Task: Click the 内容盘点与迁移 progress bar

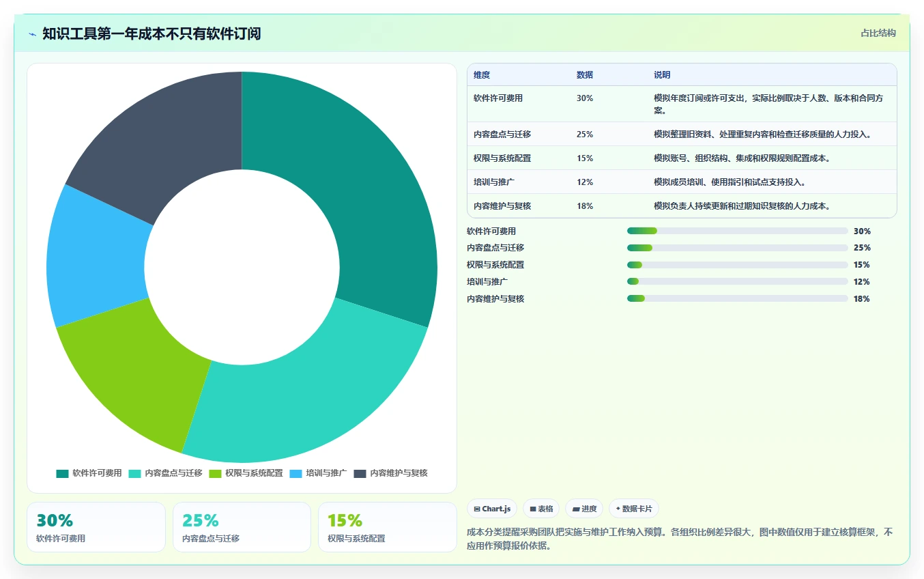Action: coord(737,248)
